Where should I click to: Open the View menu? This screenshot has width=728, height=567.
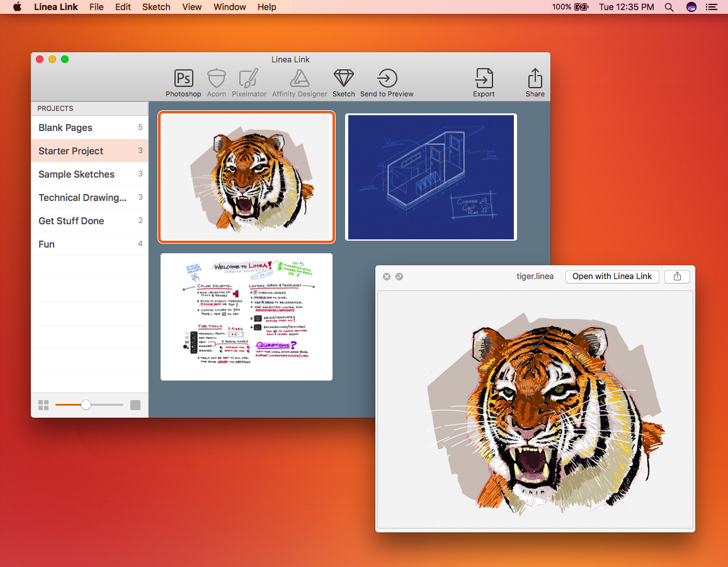tap(192, 7)
